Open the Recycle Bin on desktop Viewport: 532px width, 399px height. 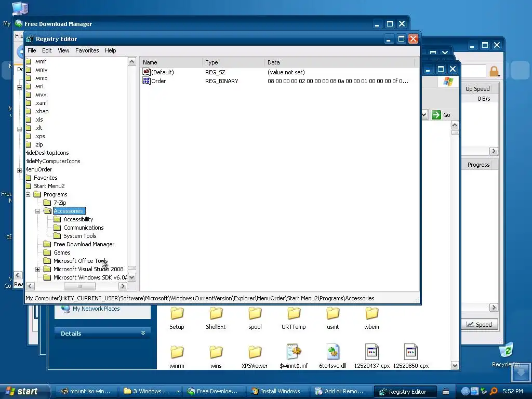click(506, 354)
